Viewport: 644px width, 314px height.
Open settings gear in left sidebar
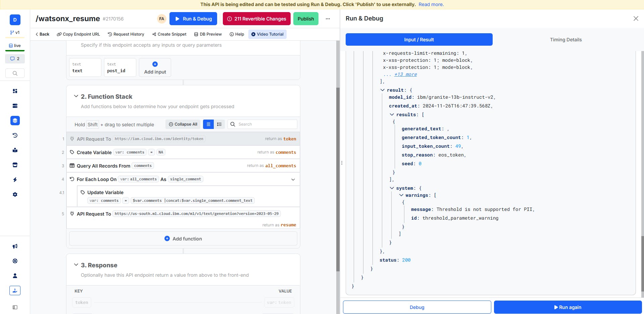point(15,194)
